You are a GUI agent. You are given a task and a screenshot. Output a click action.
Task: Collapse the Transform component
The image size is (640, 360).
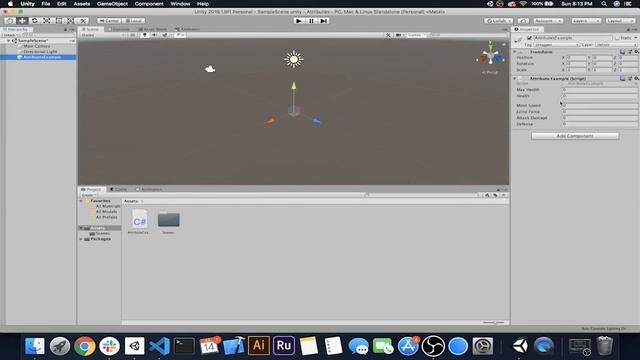(514, 52)
